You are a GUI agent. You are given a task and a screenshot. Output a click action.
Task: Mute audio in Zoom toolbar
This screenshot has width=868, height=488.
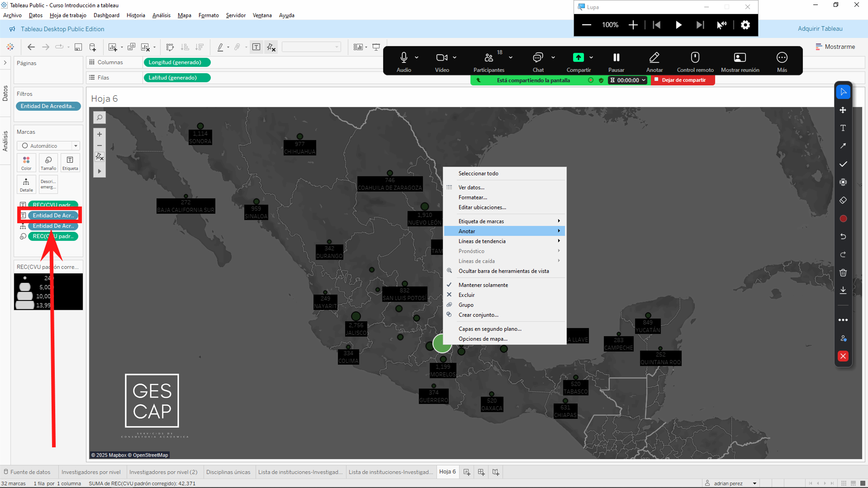(x=404, y=62)
